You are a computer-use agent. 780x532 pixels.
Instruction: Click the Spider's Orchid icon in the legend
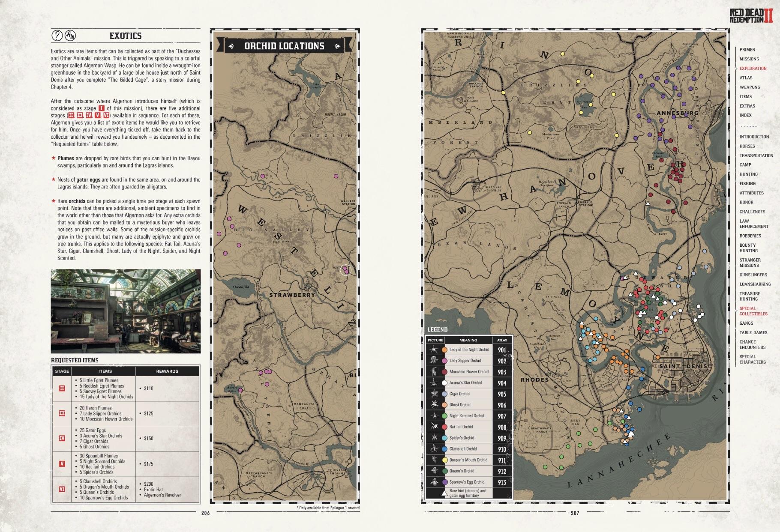[x=435, y=438]
